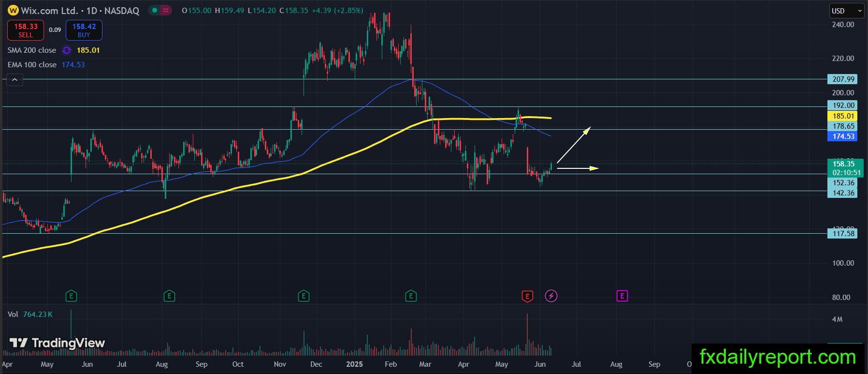This screenshot has height=374, width=868.
Task: Click the 192.00 horizontal line price label
Action: (x=843, y=105)
